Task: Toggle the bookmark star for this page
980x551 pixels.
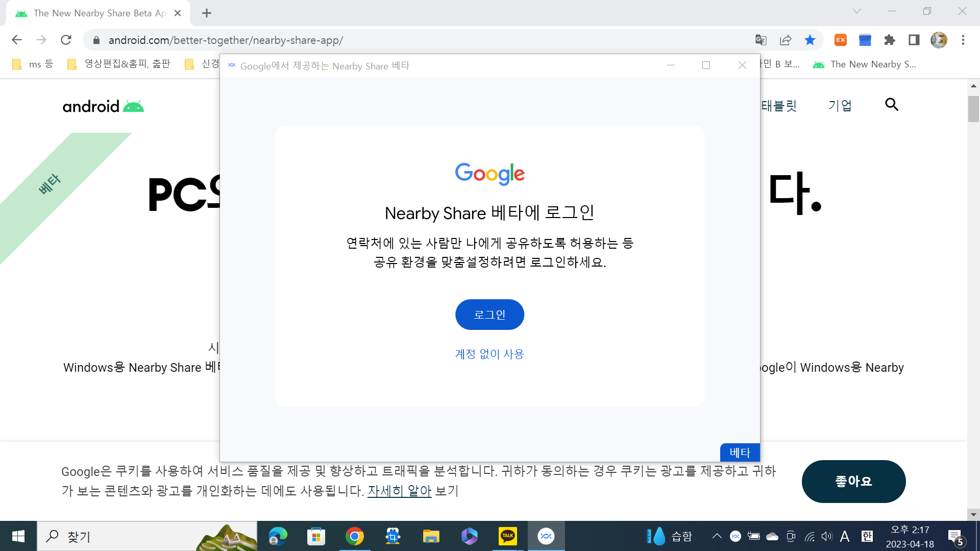Action: click(810, 40)
